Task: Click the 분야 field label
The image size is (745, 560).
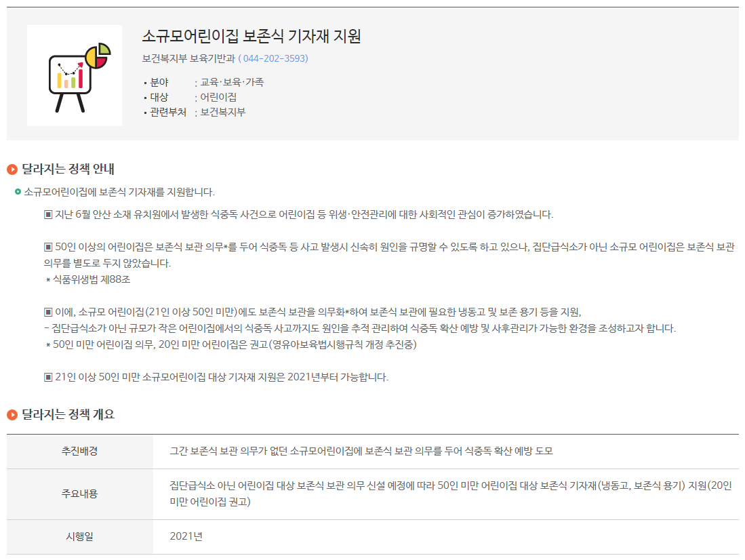Action: coord(159,82)
